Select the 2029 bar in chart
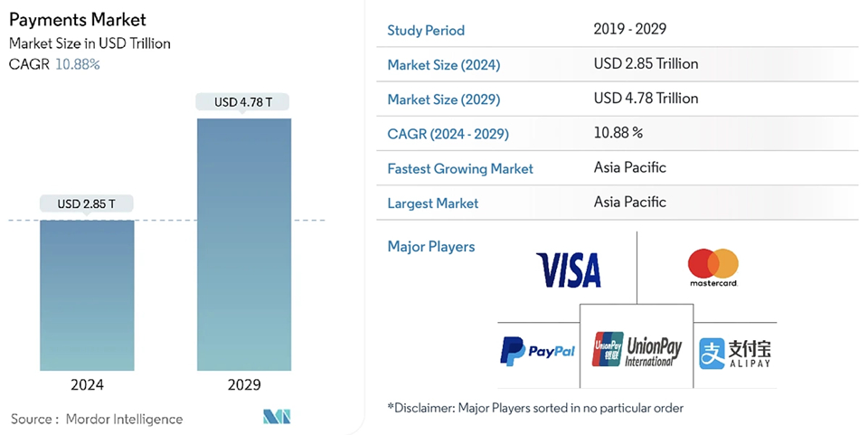 click(244, 244)
